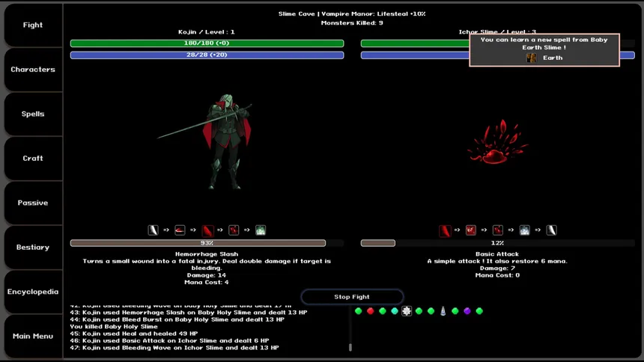Click Kojin's second spell icon, the red wave
Screen dimensions: 644x362
[x=180, y=230]
